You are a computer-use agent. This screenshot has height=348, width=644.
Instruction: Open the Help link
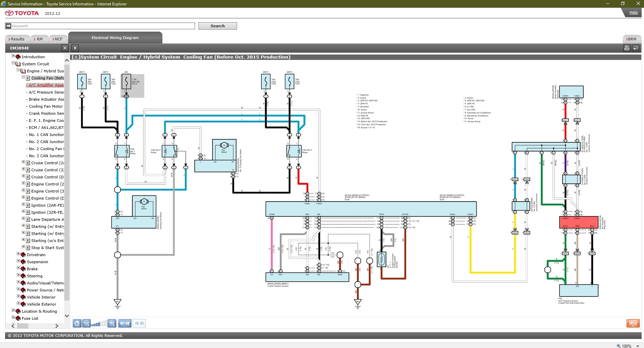[x=633, y=12]
